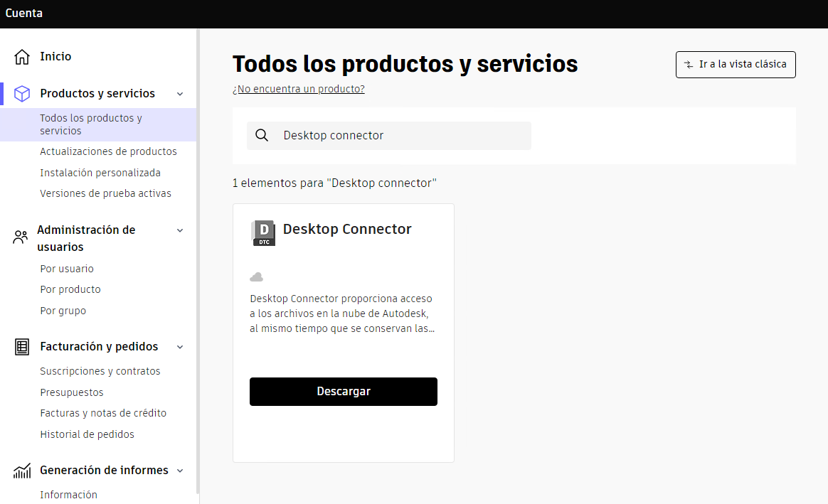Click Ir a la vista clásica button
Image resolution: width=828 pixels, height=504 pixels.
(736, 65)
